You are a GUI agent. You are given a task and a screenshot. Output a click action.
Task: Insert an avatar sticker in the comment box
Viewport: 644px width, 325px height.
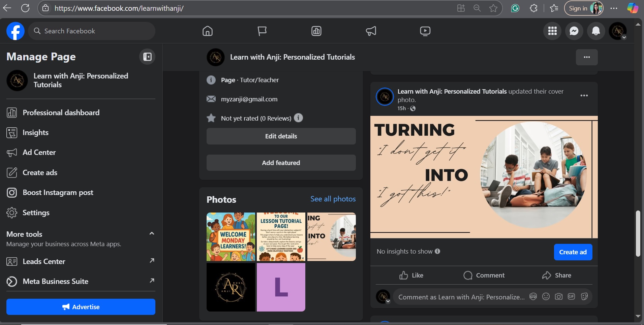pos(533,296)
